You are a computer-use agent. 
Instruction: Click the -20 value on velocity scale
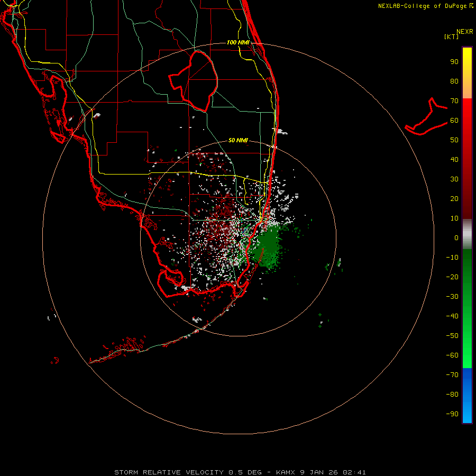click(452, 277)
